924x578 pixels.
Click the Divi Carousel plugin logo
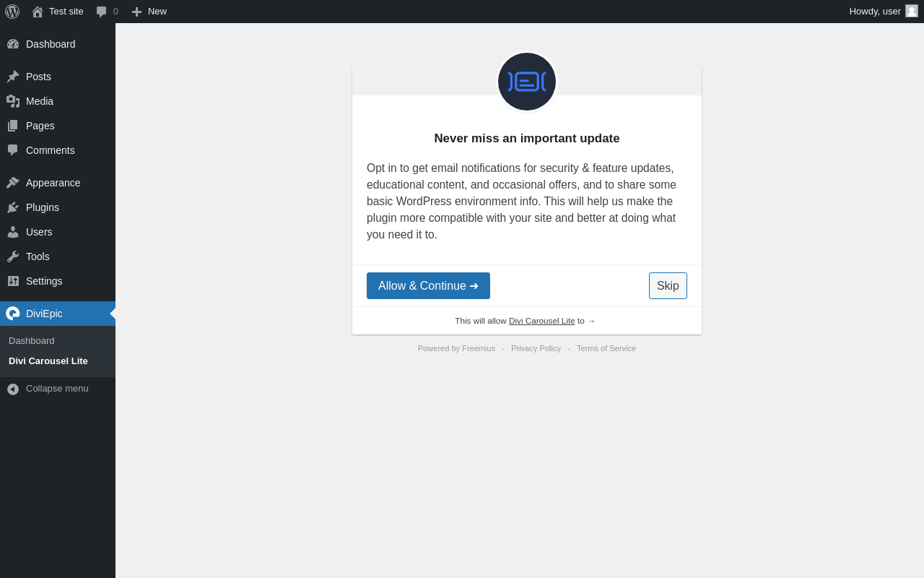click(527, 82)
